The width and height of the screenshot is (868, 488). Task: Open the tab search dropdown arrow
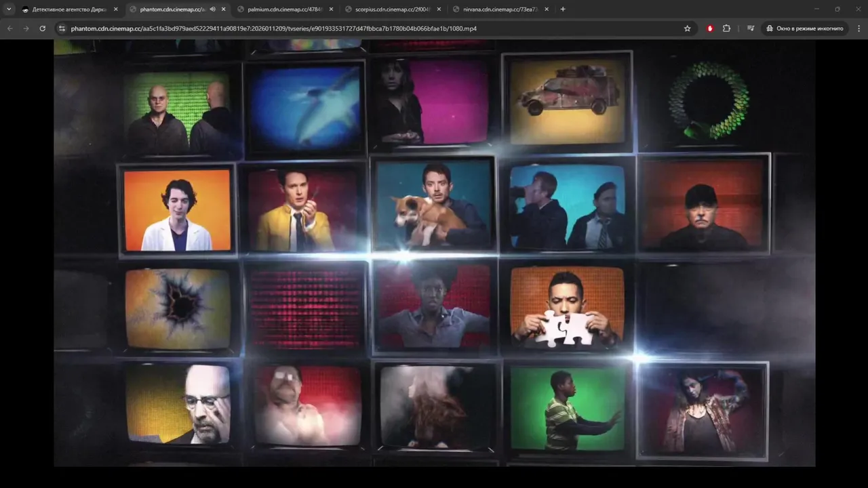9,9
